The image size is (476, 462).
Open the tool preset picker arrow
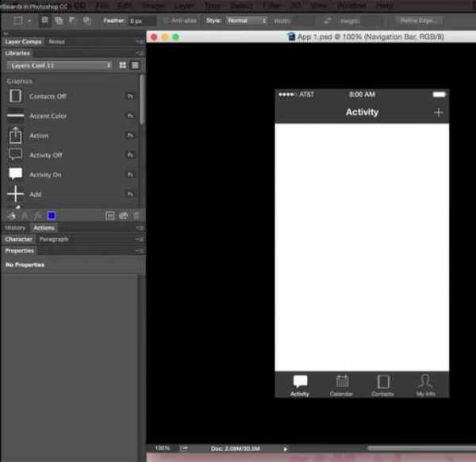click(29, 21)
